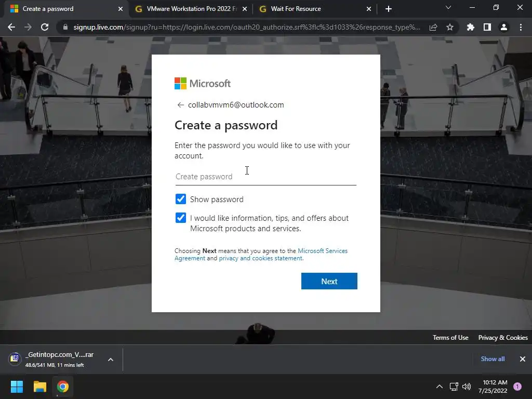Open the Windows Start menu
This screenshot has height=399, width=532.
17,387
